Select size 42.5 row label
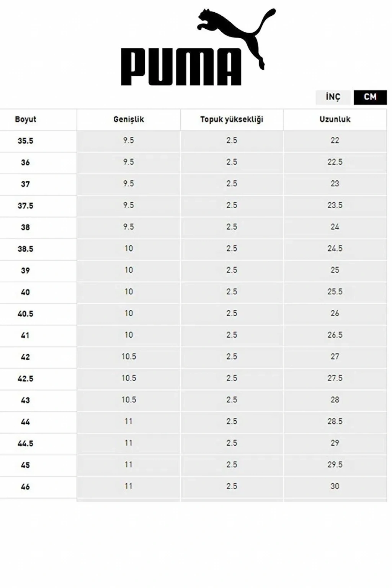Image resolution: width=392 pixels, height=588 pixels. (26, 379)
